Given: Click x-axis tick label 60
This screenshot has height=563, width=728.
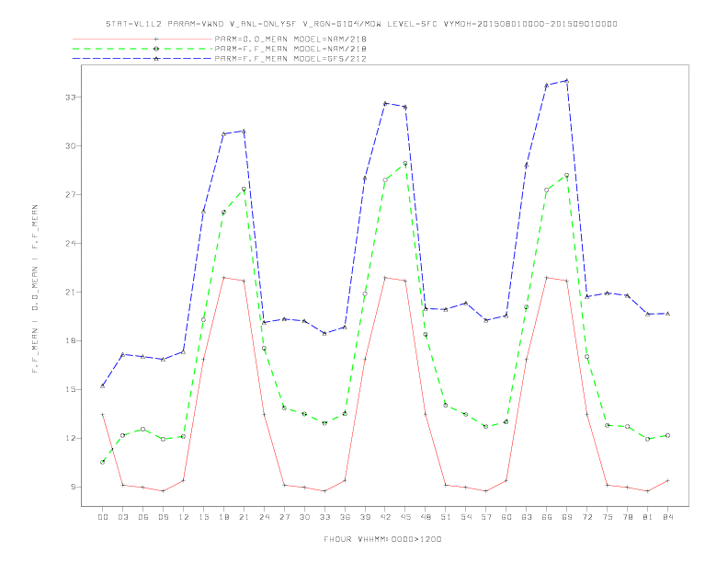Looking at the screenshot, I should [x=506, y=517].
